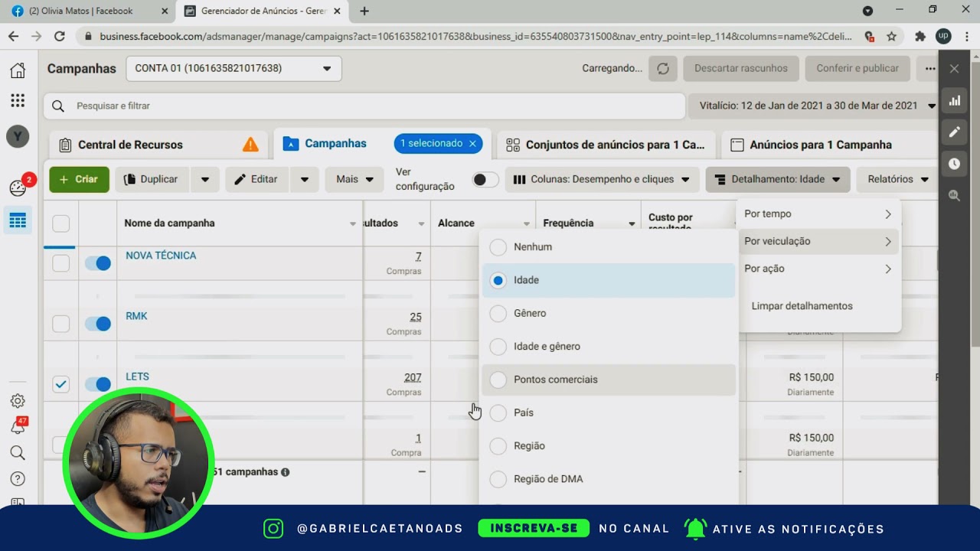The height and width of the screenshot is (551, 980).
Task: Open the Mais dropdown
Action: [354, 179]
